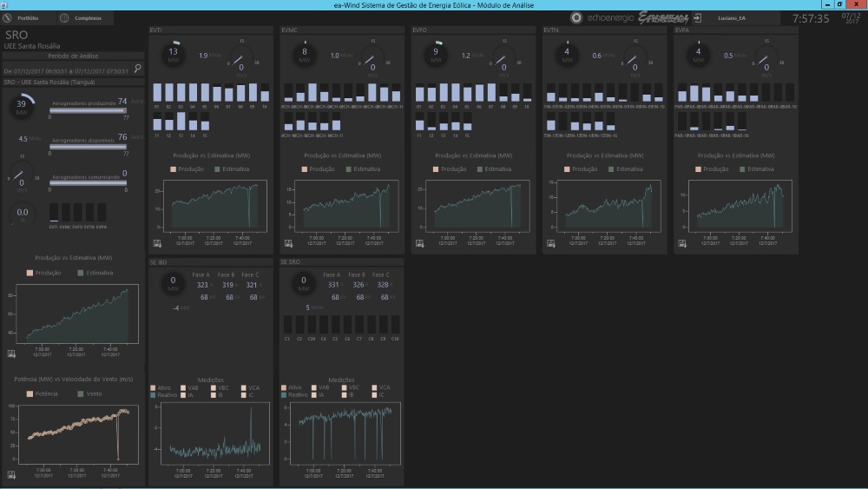Viewport: 868px width, 489px height.
Task: Click the search magnifier for analysis period
Action: [x=138, y=69]
